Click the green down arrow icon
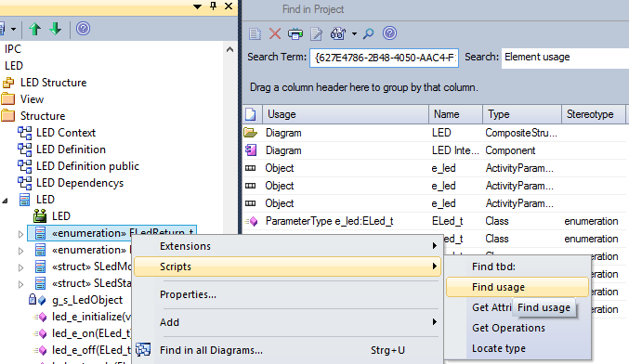629x364 pixels. [x=56, y=29]
